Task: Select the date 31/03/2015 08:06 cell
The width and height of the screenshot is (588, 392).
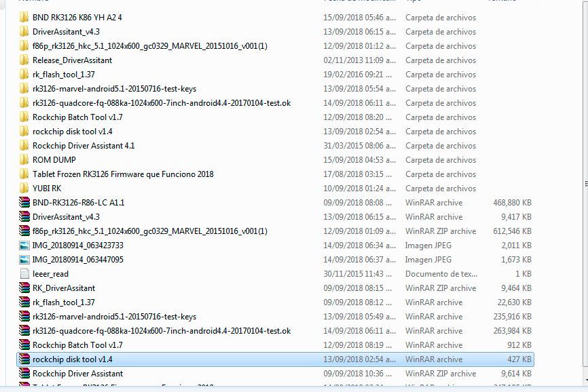Action: click(359, 146)
